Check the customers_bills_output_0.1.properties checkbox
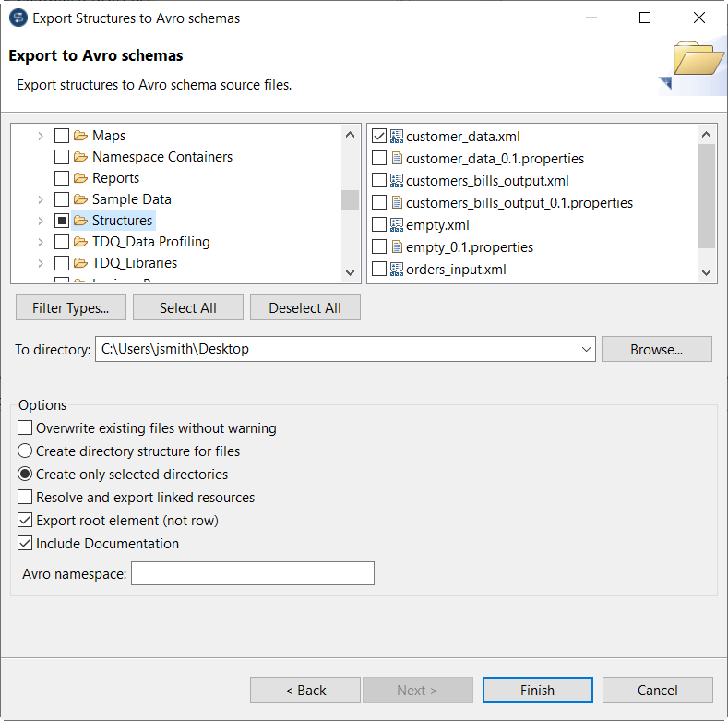This screenshot has width=728, height=721. coord(379,202)
